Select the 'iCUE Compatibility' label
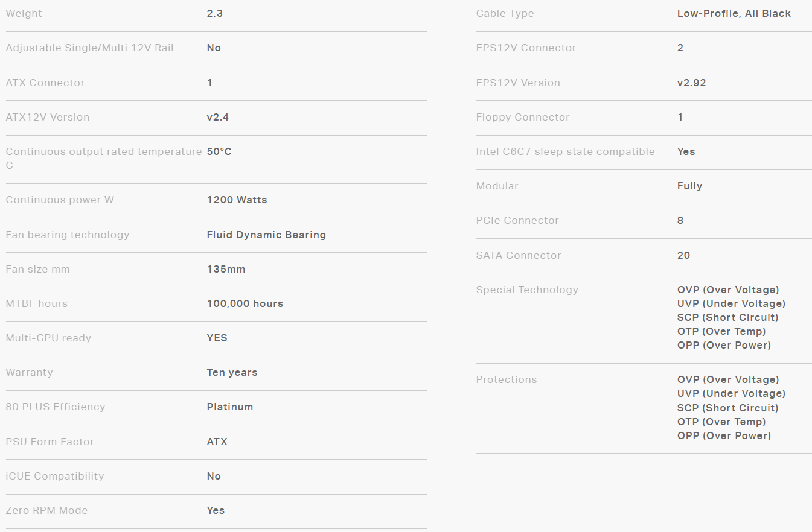The image size is (812, 532). pos(55,476)
